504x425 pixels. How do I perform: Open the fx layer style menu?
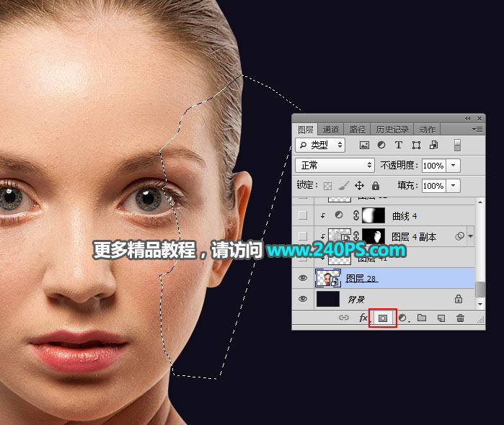click(x=363, y=318)
